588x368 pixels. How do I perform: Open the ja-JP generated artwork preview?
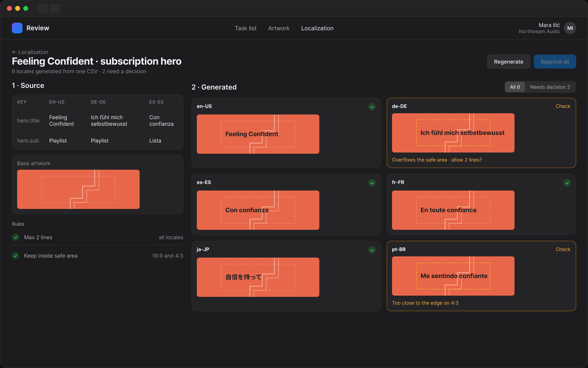(x=258, y=277)
